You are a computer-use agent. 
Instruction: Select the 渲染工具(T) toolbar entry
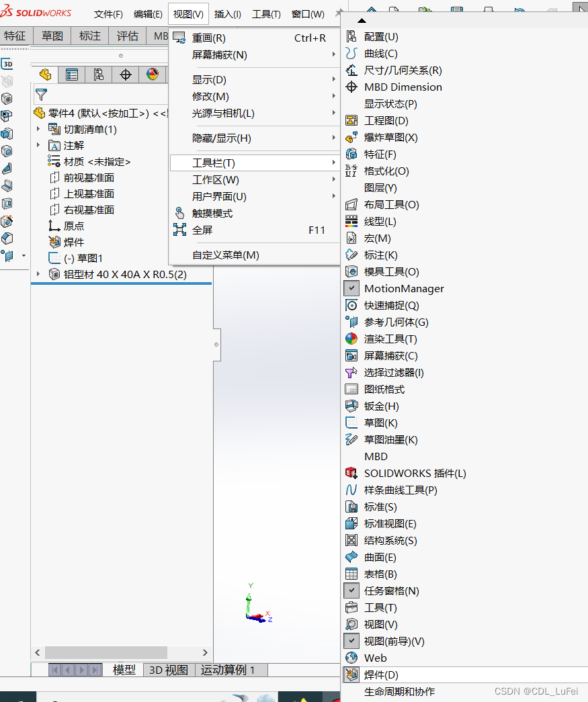point(390,339)
